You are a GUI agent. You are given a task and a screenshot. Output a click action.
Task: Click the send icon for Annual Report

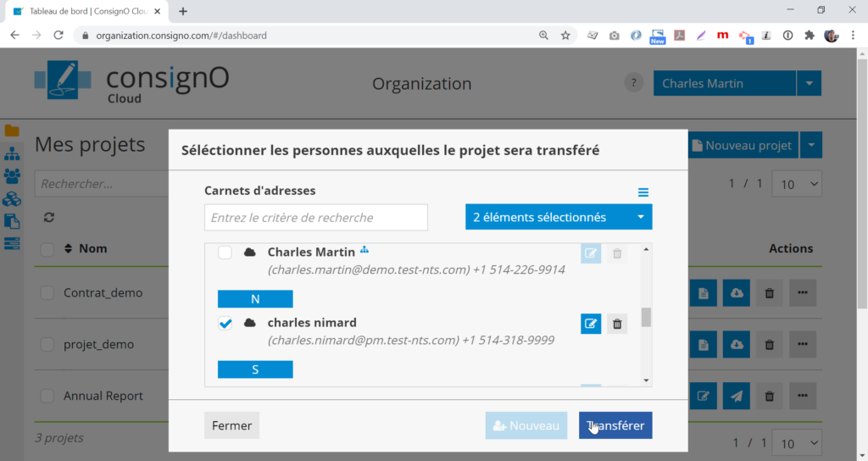pos(737,396)
